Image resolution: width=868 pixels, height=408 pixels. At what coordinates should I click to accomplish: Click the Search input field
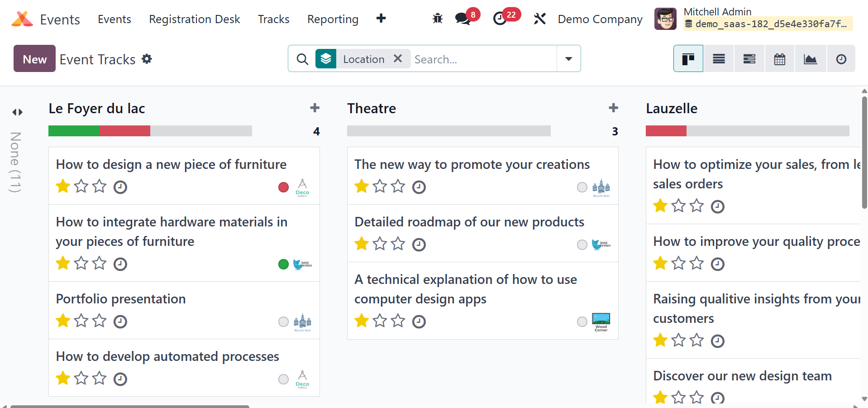click(482, 59)
